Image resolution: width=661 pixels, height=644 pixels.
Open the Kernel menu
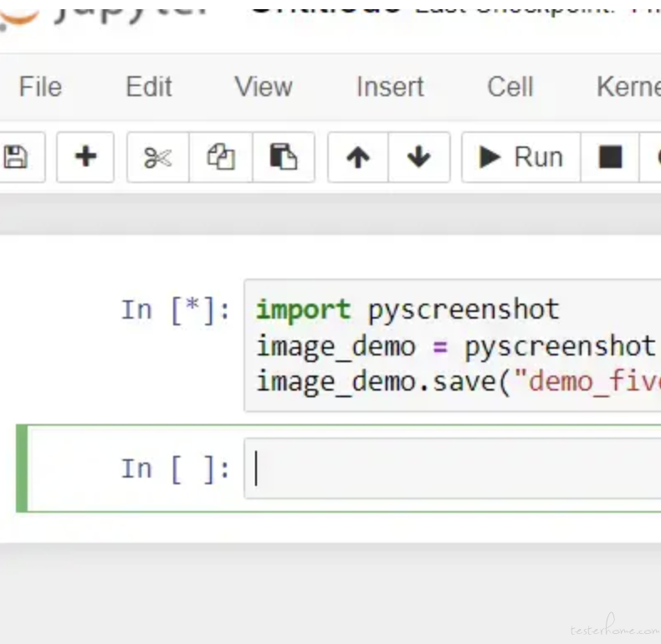click(628, 87)
